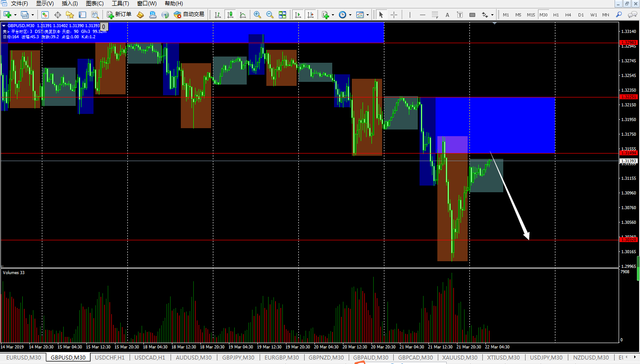Click the 新订单 new order button
Image resolution: width=640 pixels, height=364 pixels.
(x=119, y=15)
